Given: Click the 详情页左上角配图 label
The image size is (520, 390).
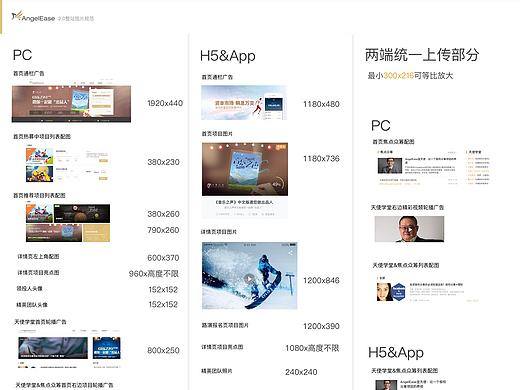Looking at the screenshot, I should pos(38,256).
